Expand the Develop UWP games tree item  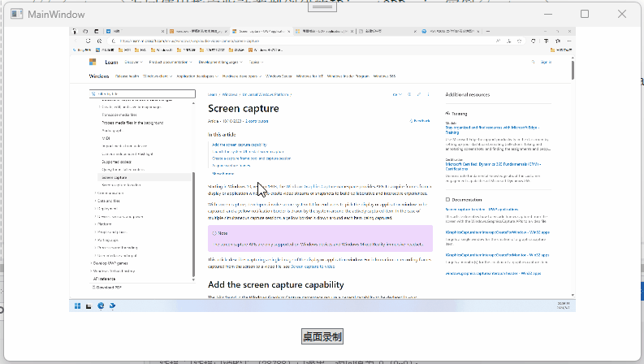[x=90, y=263]
